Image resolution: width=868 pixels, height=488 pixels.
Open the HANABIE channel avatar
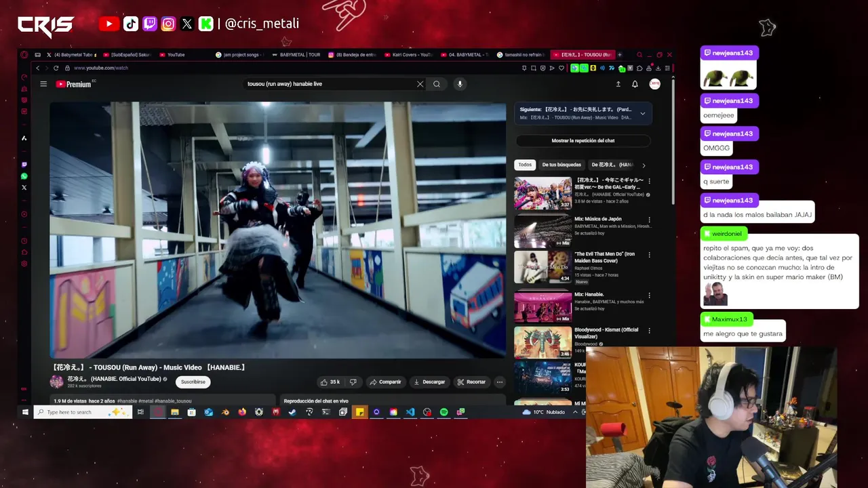57,382
